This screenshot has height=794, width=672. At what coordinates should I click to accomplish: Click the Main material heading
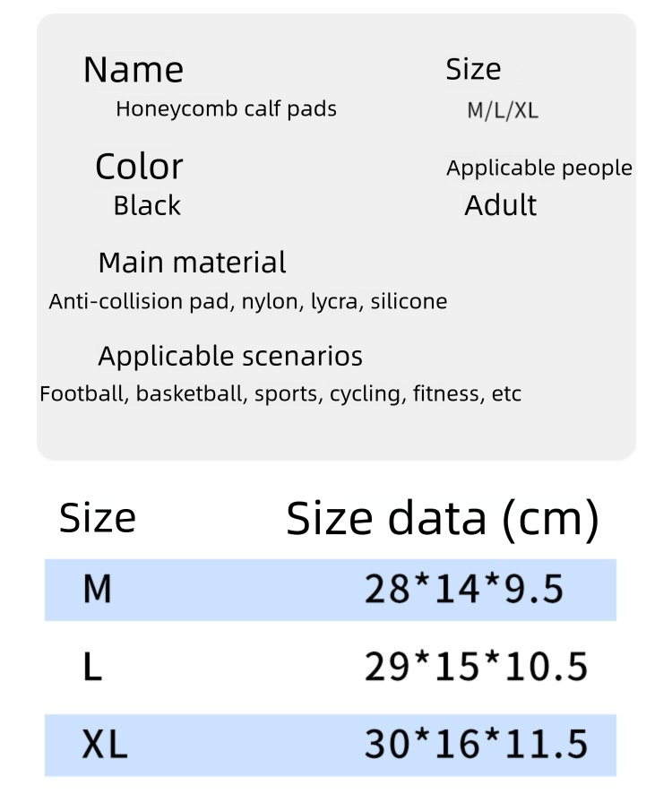pyautogui.click(x=192, y=263)
